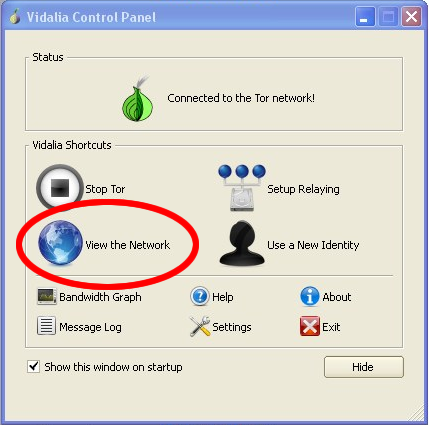The image size is (429, 425).
Task: Click the Stop Tor square icon
Action: pos(60,188)
